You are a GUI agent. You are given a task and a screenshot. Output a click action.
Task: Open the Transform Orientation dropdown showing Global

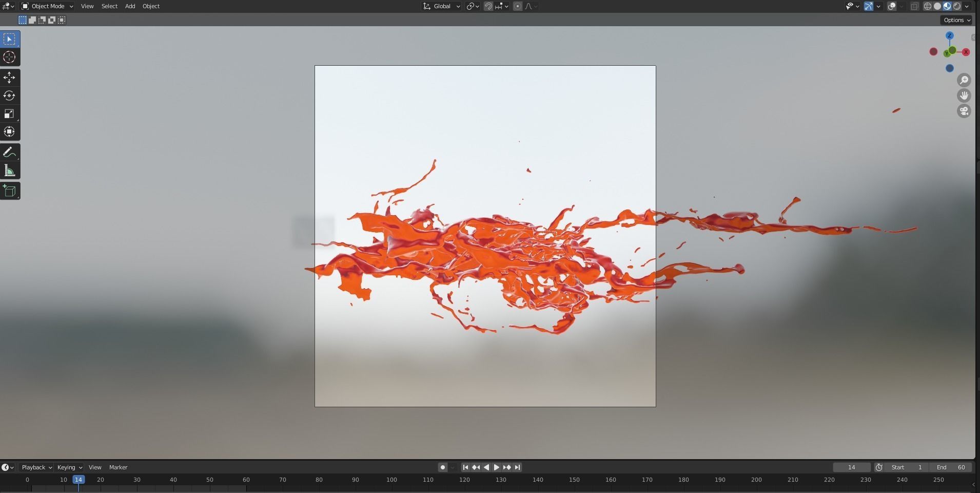pyautogui.click(x=440, y=6)
